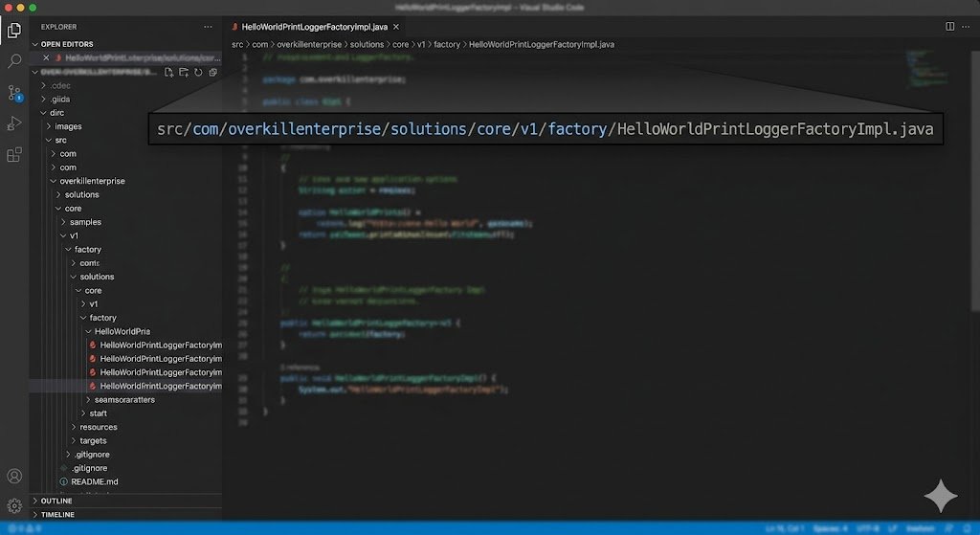Click the Accounts icon in activity bar
This screenshot has height=535, width=980.
(14, 477)
